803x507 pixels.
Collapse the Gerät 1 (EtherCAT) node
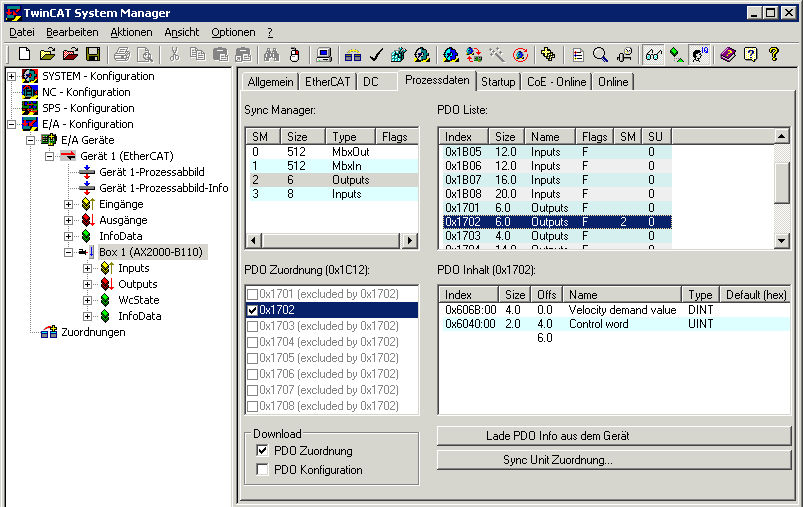50,156
